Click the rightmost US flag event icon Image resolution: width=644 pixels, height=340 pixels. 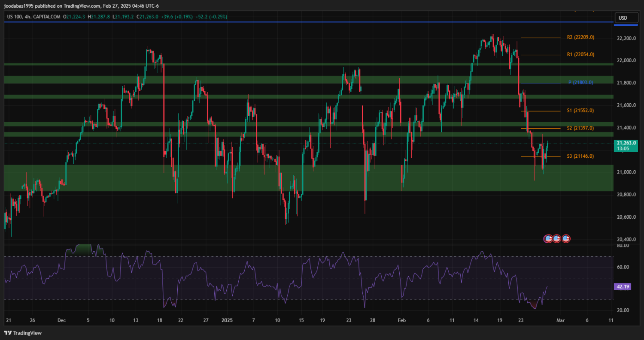click(566, 238)
